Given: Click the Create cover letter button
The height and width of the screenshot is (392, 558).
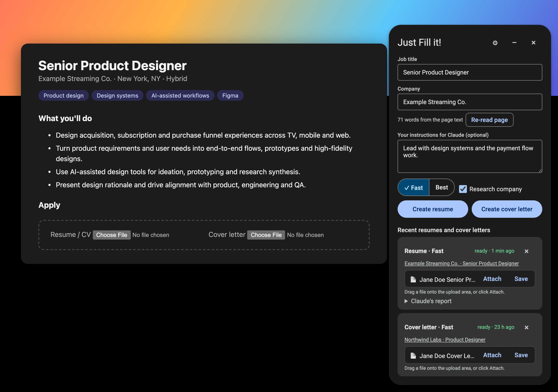Looking at the screenshot, I should pos(507,209).
